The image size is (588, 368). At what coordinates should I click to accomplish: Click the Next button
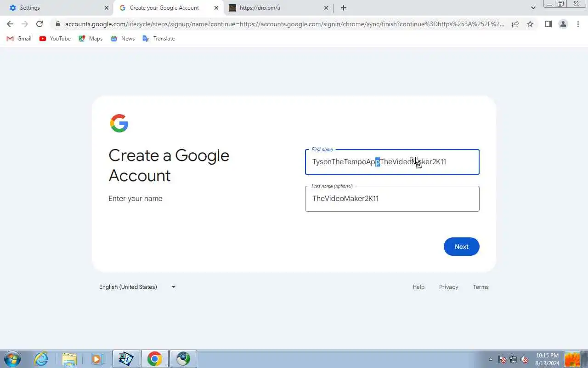(x=462, y=247)
